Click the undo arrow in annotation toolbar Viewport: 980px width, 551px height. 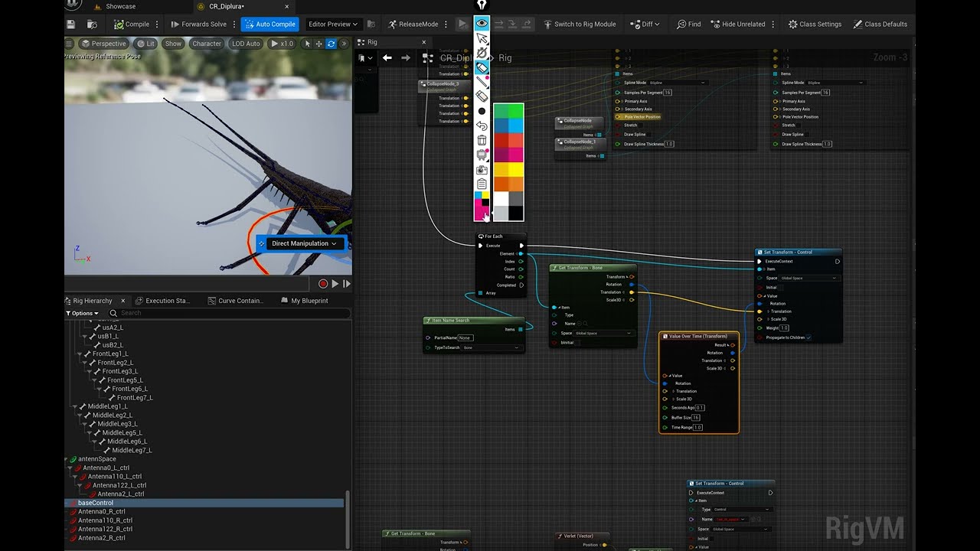tap(482, 126)
